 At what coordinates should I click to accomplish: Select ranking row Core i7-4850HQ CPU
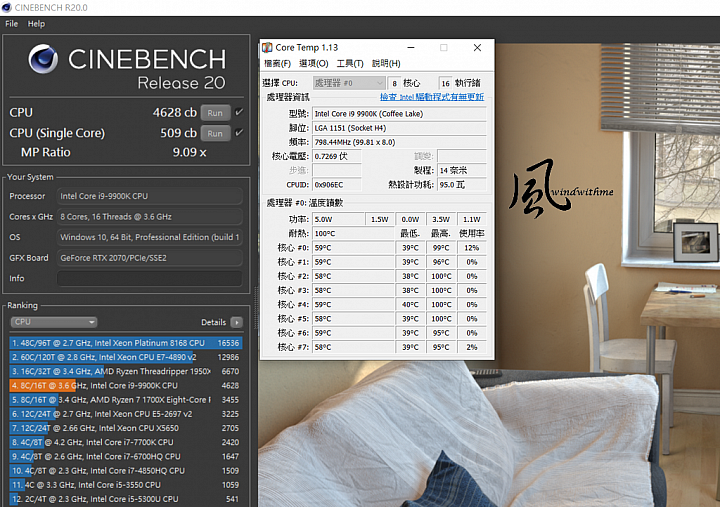tap(125, 471)
